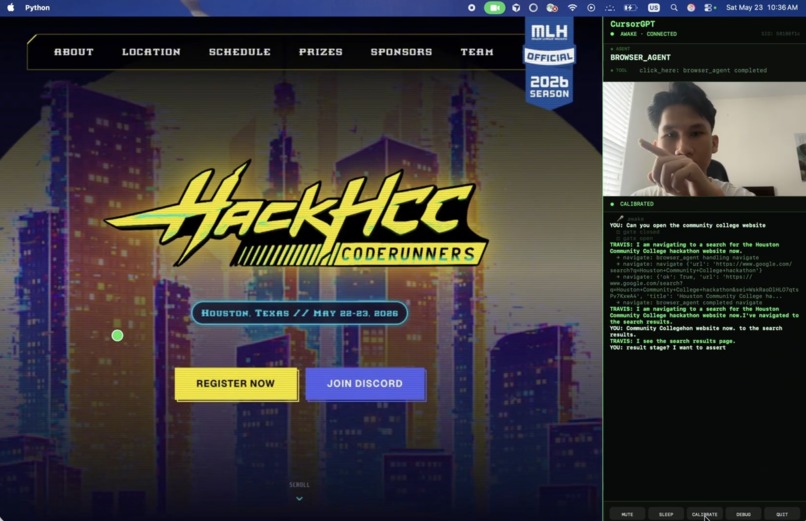Go to the About section

tap(74, 52)
